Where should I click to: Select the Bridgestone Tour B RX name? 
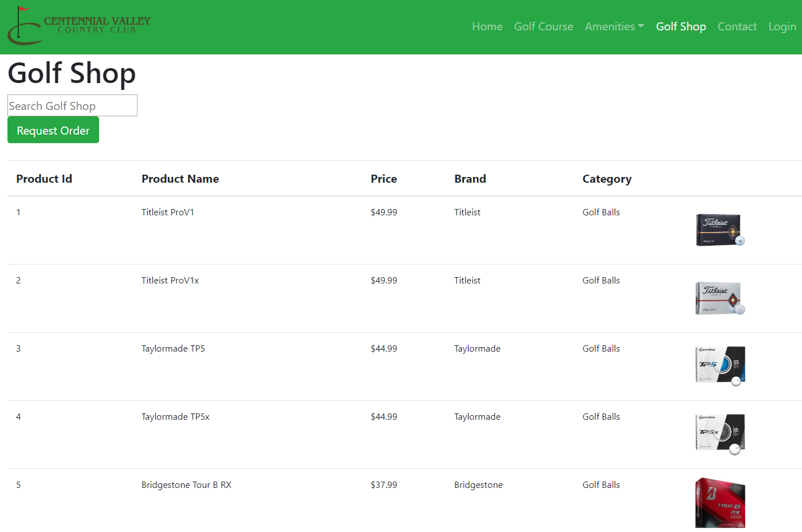186,484
